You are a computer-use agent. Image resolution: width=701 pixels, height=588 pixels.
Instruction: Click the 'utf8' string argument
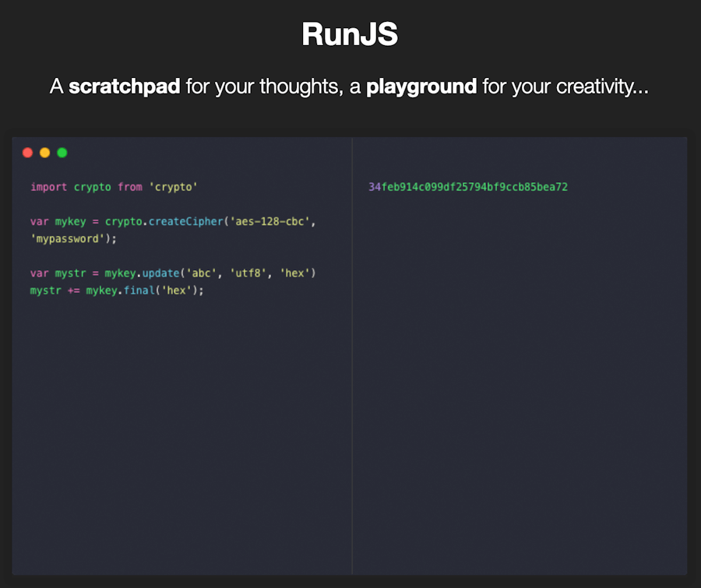click(248, 273)
